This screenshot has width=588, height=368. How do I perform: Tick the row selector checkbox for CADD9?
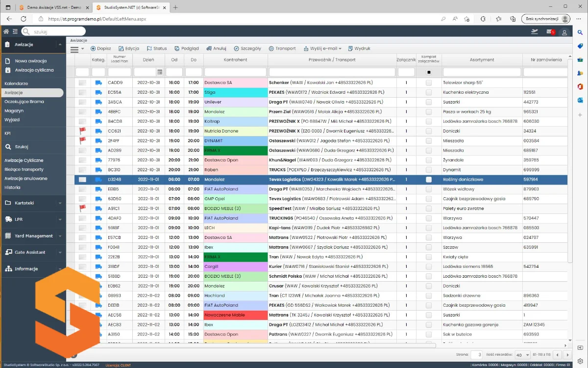tap(82, 83)
